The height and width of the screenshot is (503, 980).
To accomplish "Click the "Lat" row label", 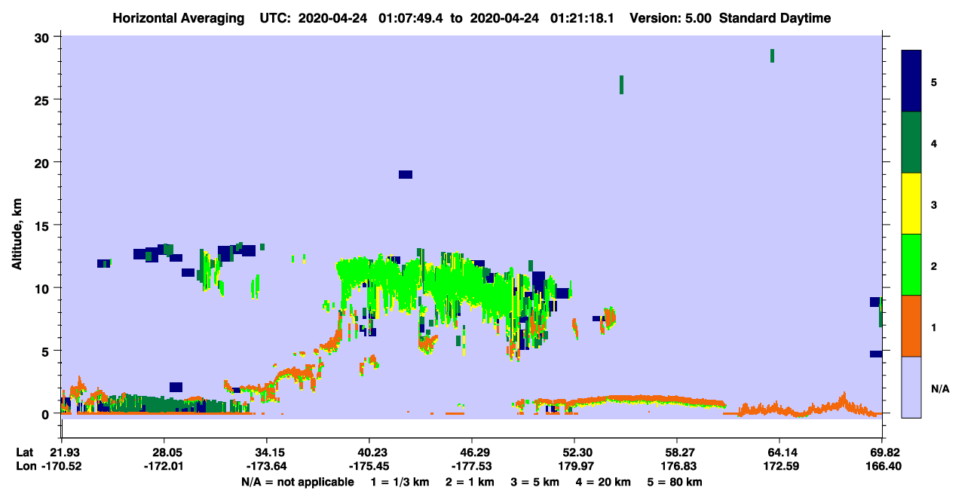I will click(x=24, y=452).
